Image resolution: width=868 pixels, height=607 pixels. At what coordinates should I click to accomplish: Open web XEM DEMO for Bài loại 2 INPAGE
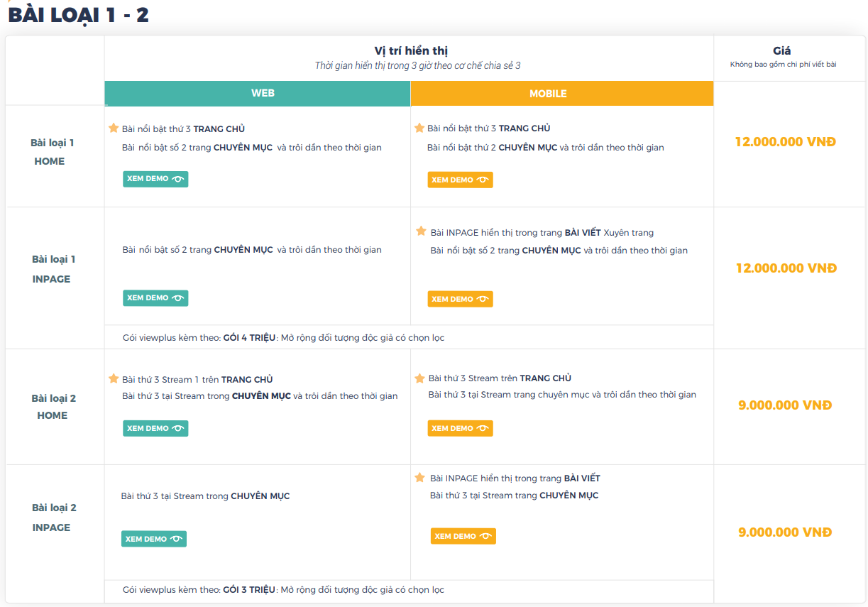(154, 539)
